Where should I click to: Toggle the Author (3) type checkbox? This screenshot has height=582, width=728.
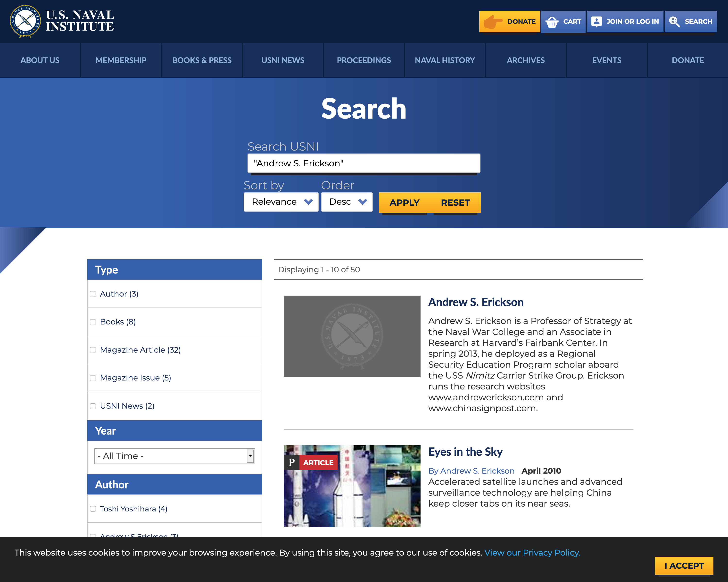click(x=93, y=294)
